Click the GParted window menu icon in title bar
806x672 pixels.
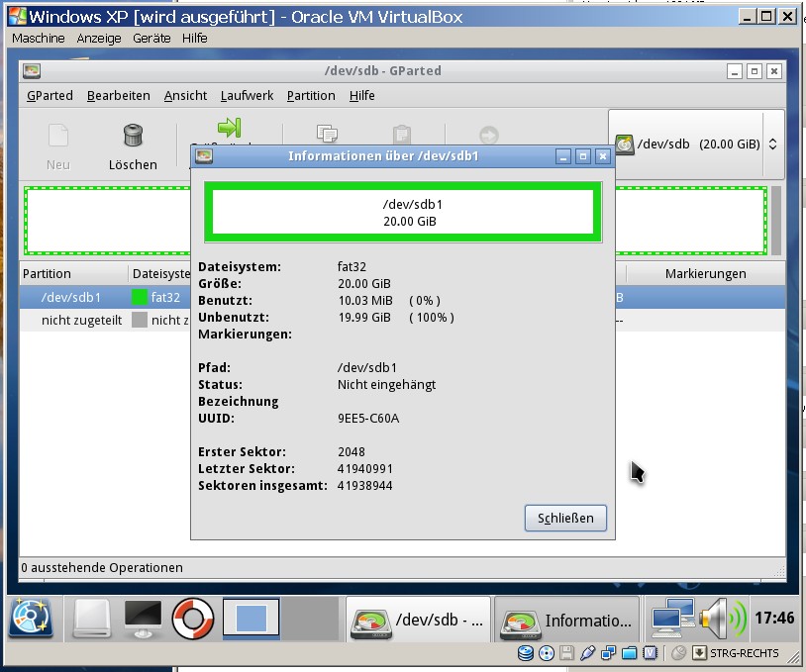coord(32,71)
